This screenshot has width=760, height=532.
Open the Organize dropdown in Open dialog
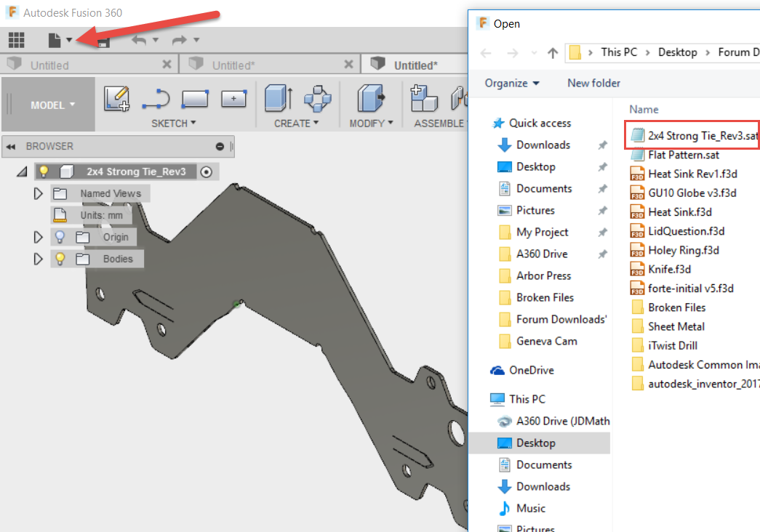point(512,84)
